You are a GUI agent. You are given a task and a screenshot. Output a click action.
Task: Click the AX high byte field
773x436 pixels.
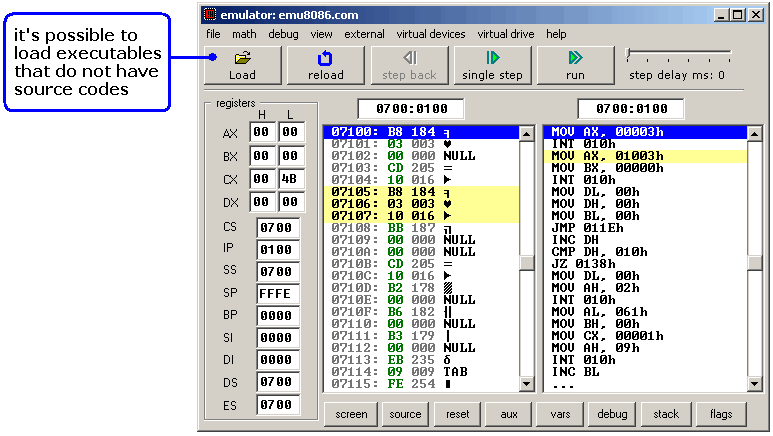click(262, 132)
